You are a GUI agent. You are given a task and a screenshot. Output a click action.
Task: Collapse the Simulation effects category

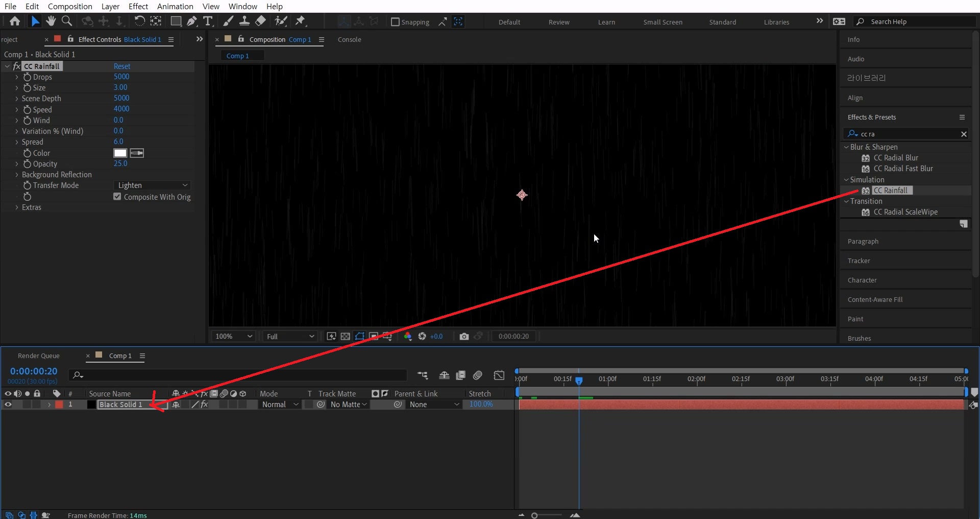846,180
